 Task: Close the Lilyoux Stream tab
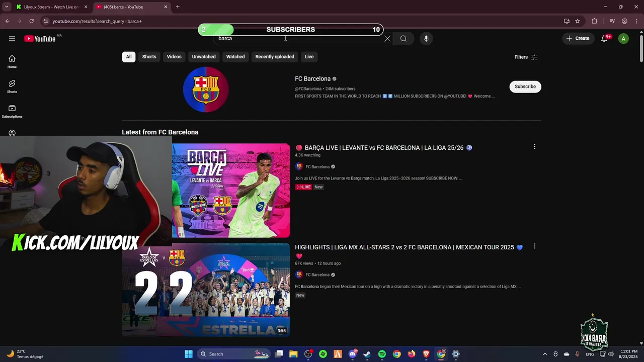click(x=86, y=7)
